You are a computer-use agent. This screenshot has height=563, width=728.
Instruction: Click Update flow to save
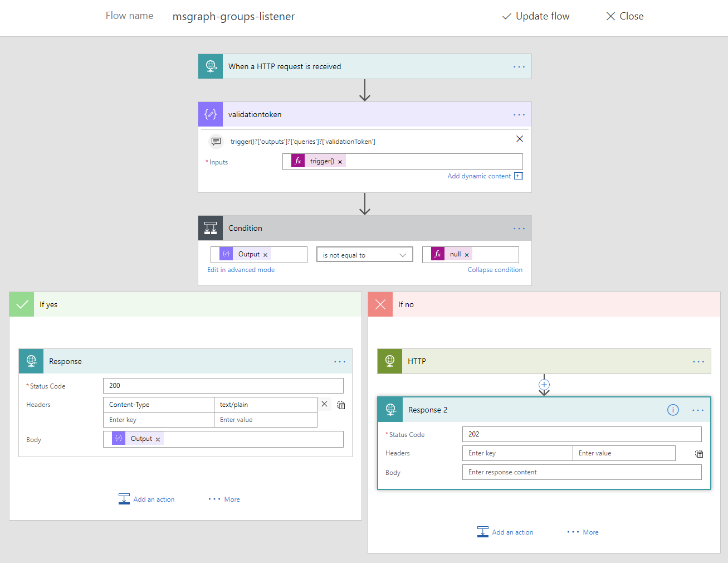click(536, 16)
